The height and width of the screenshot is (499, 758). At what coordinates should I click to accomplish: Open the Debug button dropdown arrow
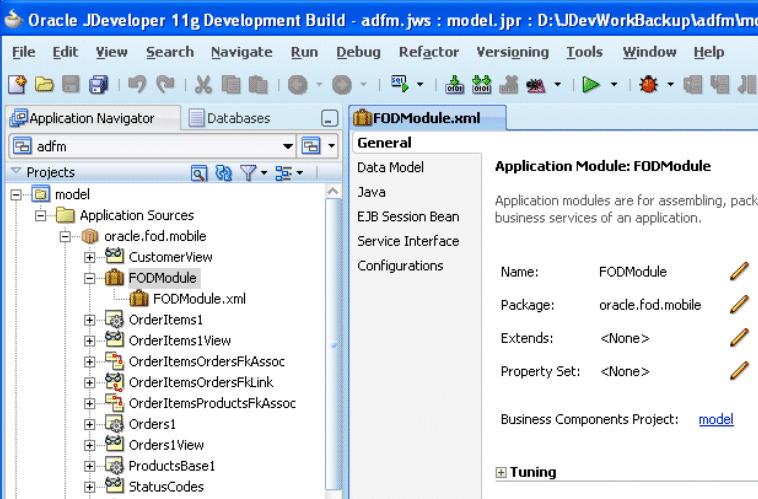[x=671, y=85]
